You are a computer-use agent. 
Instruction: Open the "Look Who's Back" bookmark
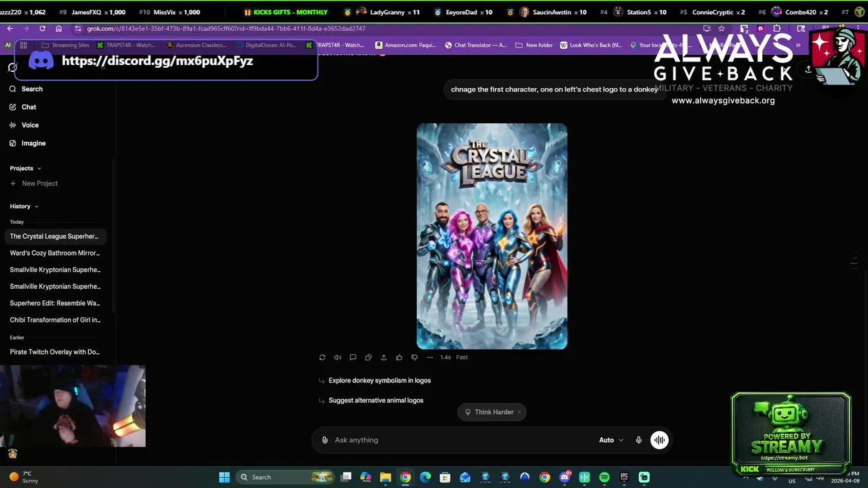click(x=590, y=45)
